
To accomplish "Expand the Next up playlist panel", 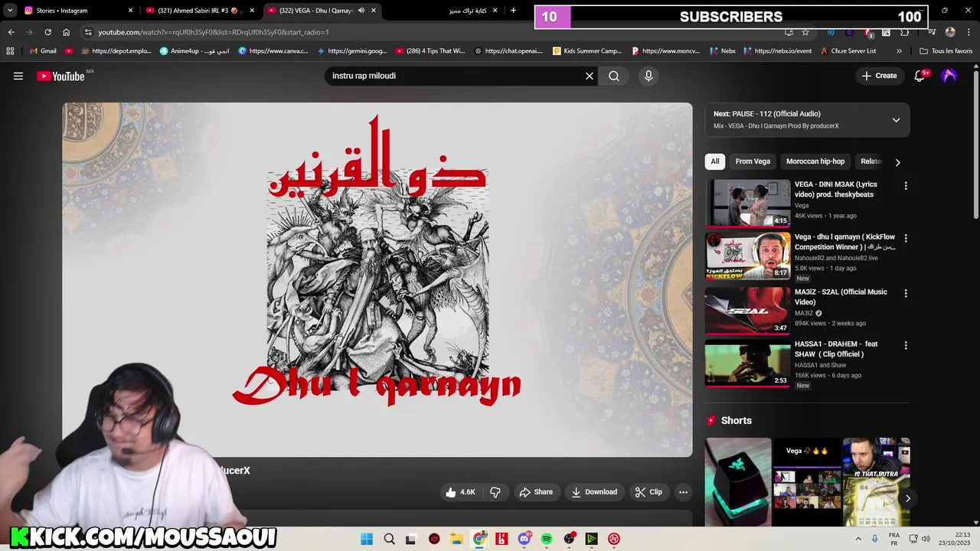I will click(896, 120).
